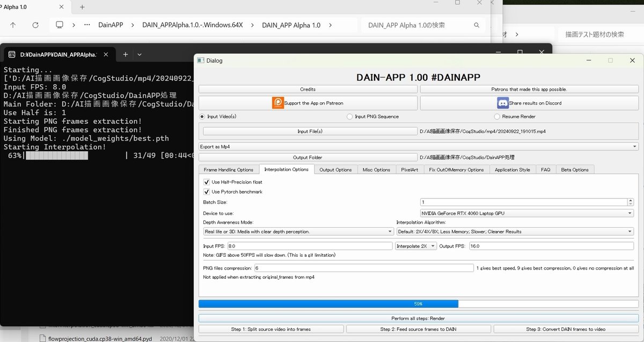Click DAIN_APP.Alpha.1.0.-.Windows.64X breadcrumb
This screenshot has height=342, width=644.
193,25
